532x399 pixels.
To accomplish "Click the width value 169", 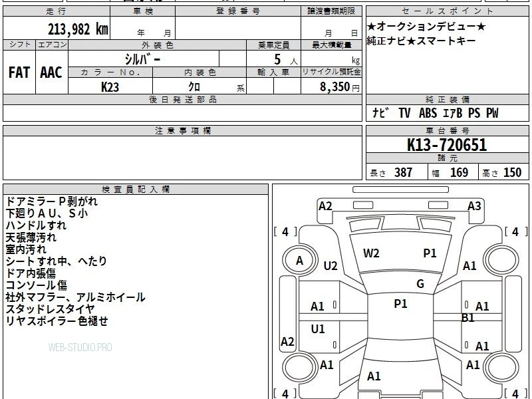I will (459, 173).
